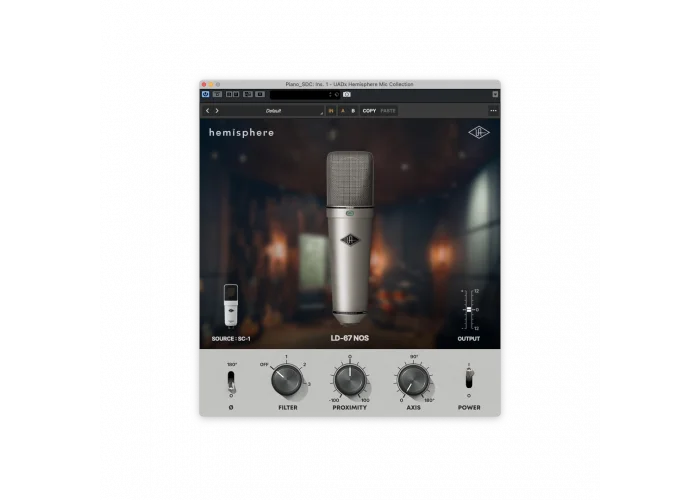Flip the POWER switch
Viewport: 700px width, 500px height.
(469, 379)
